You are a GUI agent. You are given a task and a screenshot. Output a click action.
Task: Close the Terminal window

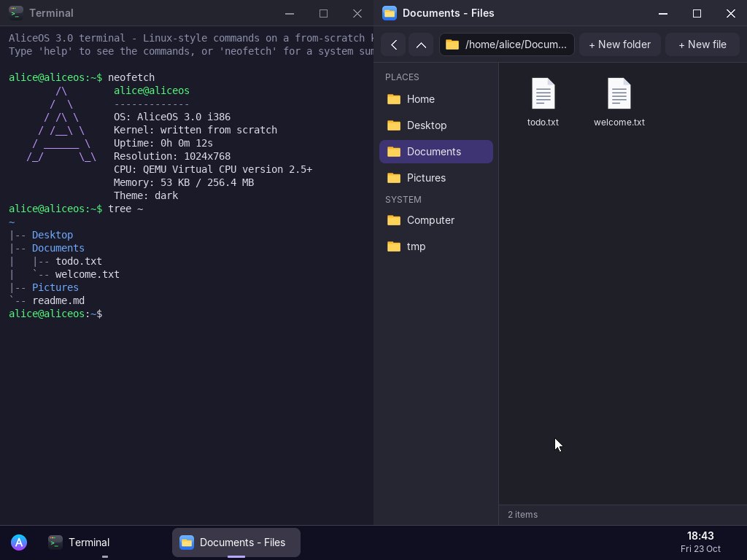tap(357, 13)
